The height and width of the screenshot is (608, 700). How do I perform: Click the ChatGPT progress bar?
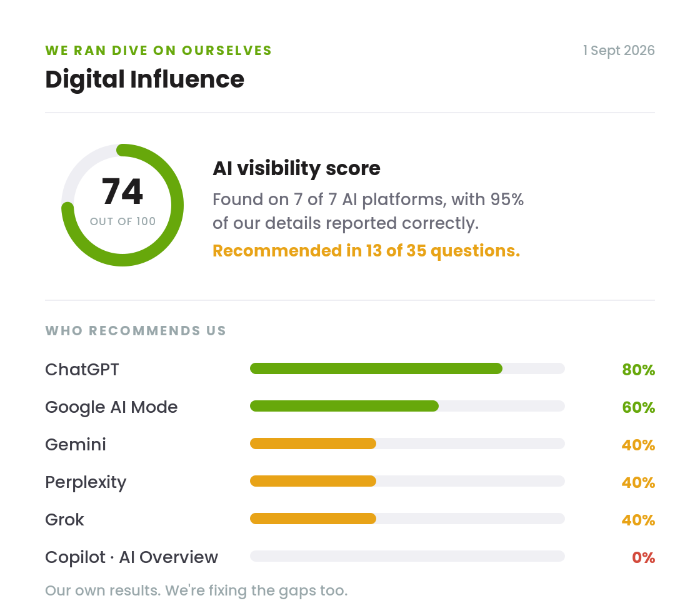407,368
